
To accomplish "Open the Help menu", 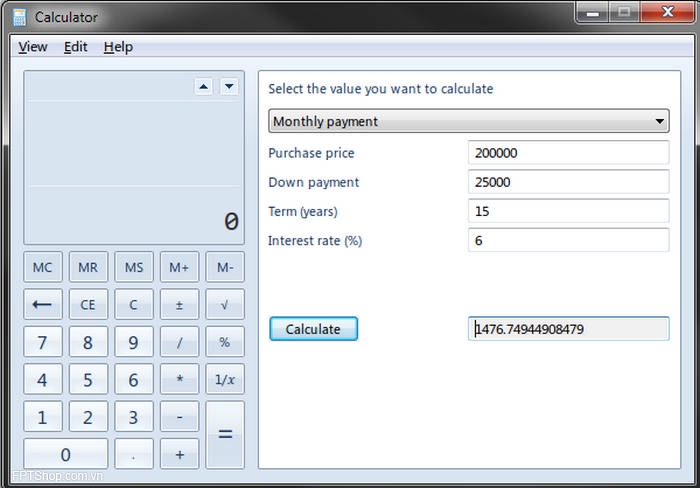I will (x=118, y=47).
